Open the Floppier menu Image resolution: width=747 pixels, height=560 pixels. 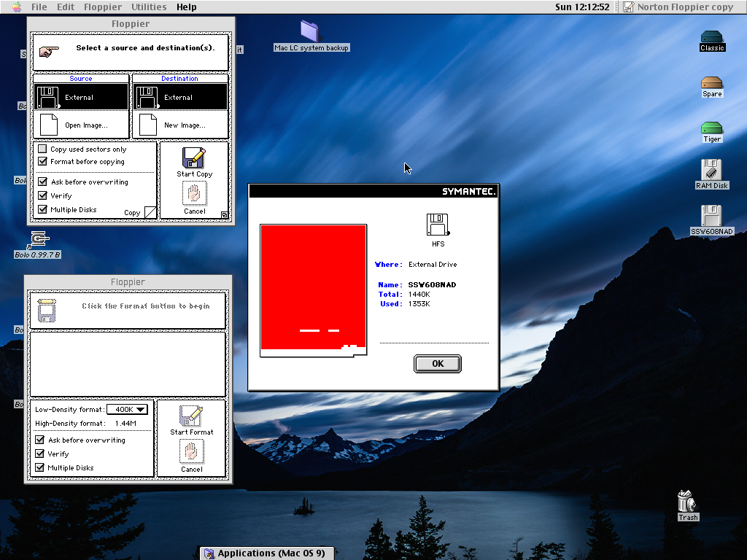pos(102,7)
